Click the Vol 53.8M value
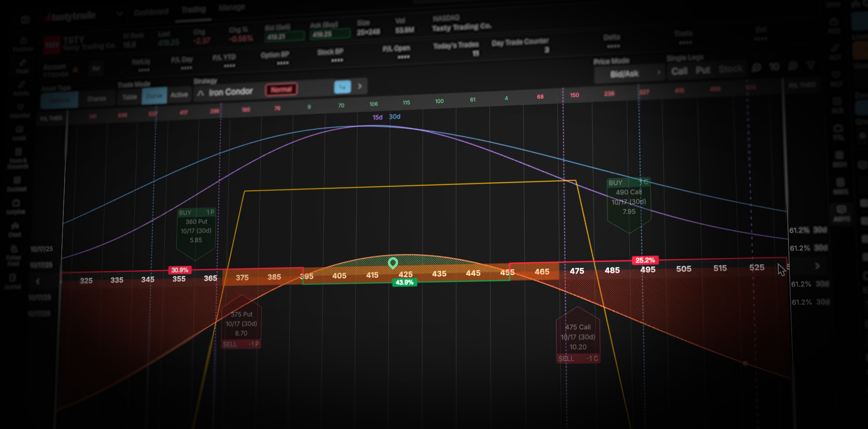The height and width of the screenshot is (429, 868). (404, 30)
